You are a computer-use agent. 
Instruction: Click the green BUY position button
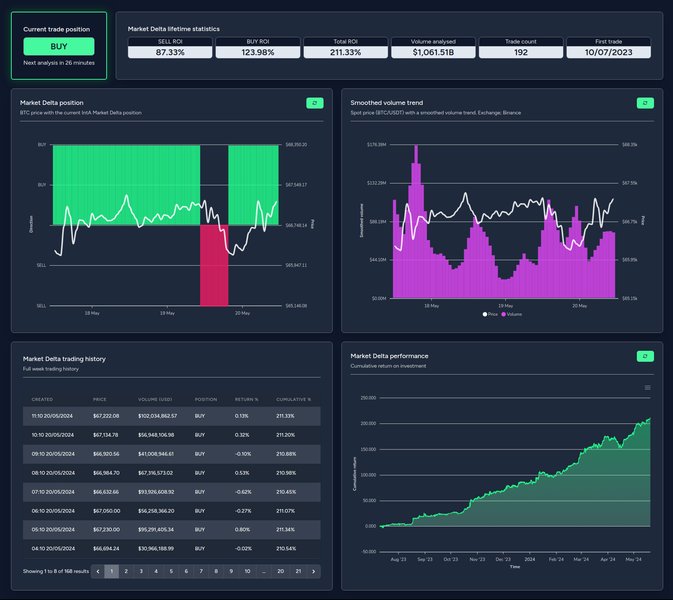point(59,46)
